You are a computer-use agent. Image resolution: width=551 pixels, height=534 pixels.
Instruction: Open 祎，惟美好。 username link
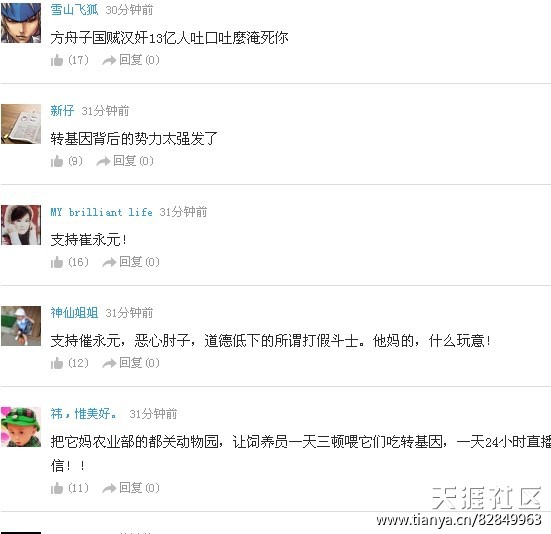point(84,413)
